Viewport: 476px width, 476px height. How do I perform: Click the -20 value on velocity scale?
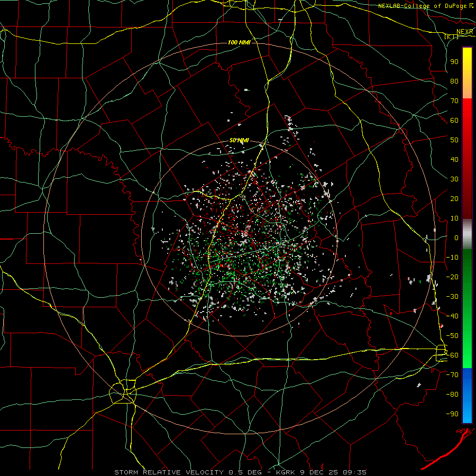452,277
